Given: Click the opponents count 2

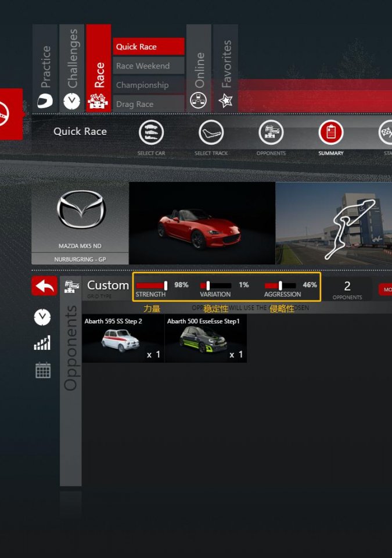Looking at the screenshot, I should [347, 286].
